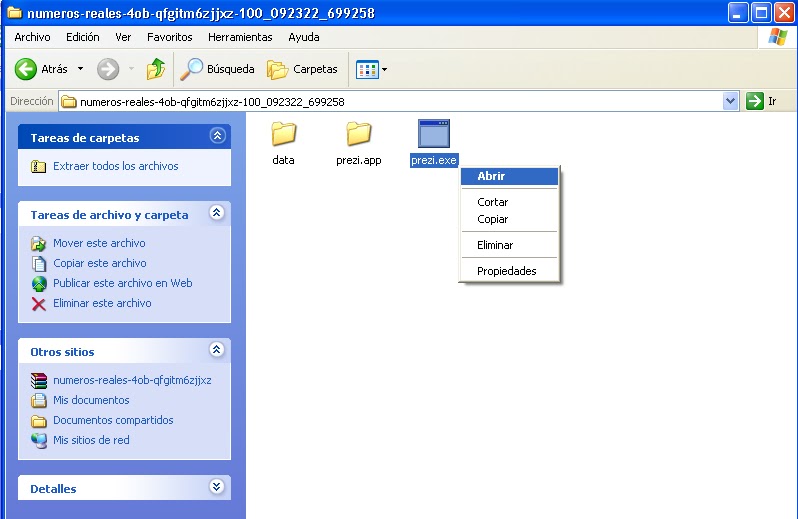This screenshot has height=519, width=798.
Task: Click the Documentos compartidos folder icon
Action: [39, 421]
